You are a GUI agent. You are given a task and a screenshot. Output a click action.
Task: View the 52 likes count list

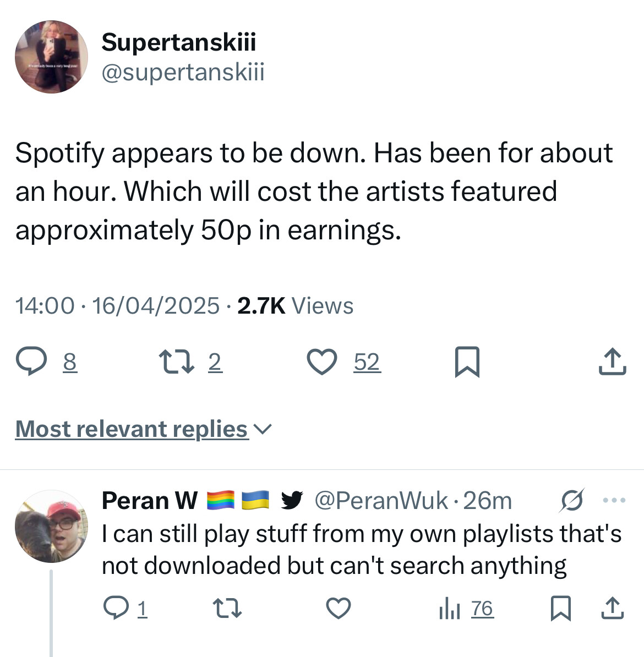click(367, 362)
